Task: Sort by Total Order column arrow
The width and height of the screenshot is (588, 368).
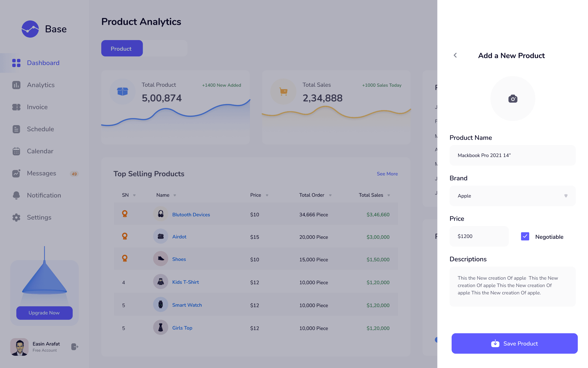Action: tap(330, 195)
